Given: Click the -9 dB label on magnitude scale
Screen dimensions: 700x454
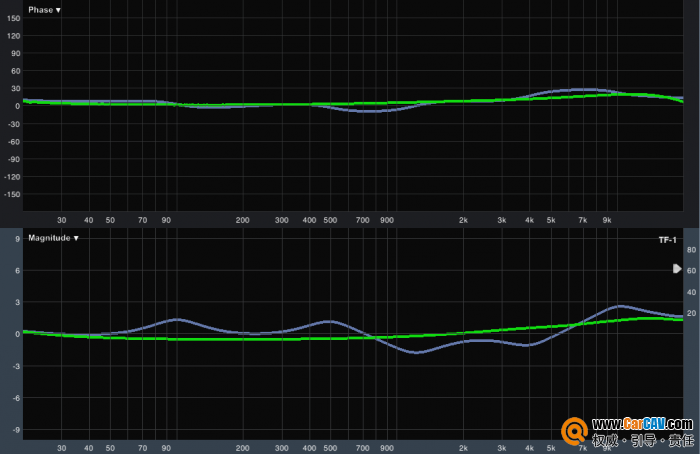Looking at the screenshot, I should click(x=15, y=429).
